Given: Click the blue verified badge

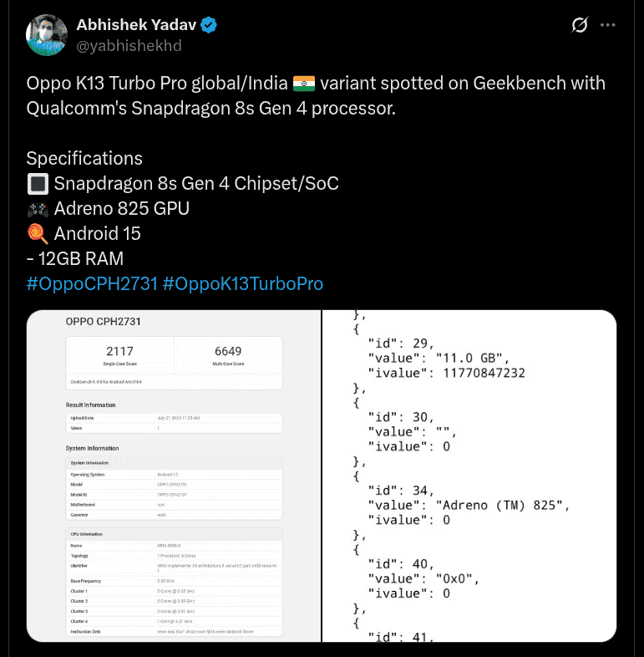Looking at the screenshot, I should pos(209,25).
